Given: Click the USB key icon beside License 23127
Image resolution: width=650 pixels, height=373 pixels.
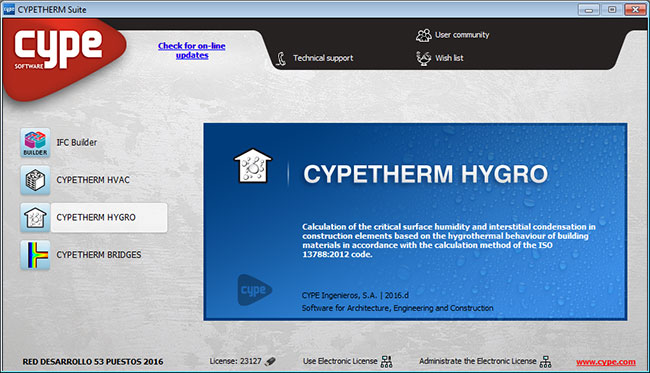Looking at the screenshot, I should coord(270,361).
